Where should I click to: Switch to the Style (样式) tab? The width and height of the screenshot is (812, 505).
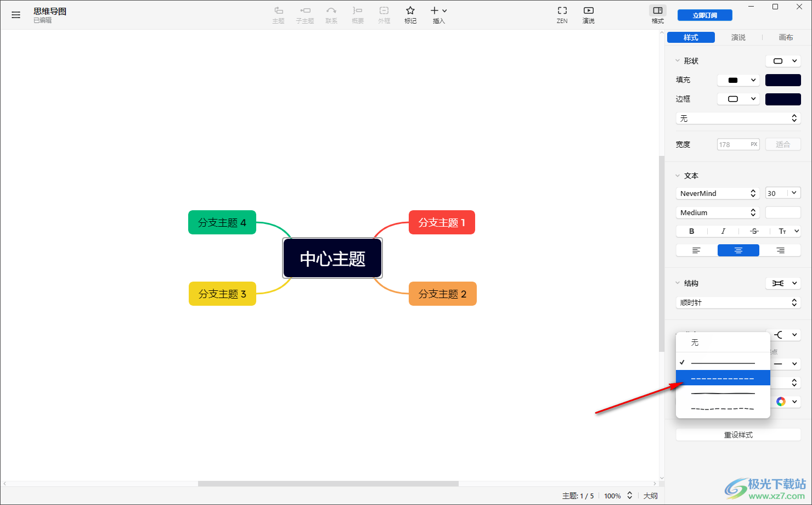(x=691, y=37)
